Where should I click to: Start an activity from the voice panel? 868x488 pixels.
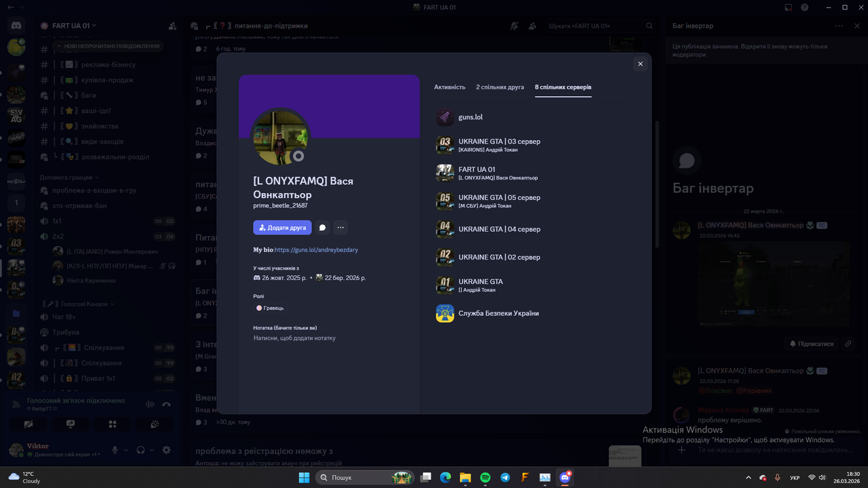click(x=113, y=424)
